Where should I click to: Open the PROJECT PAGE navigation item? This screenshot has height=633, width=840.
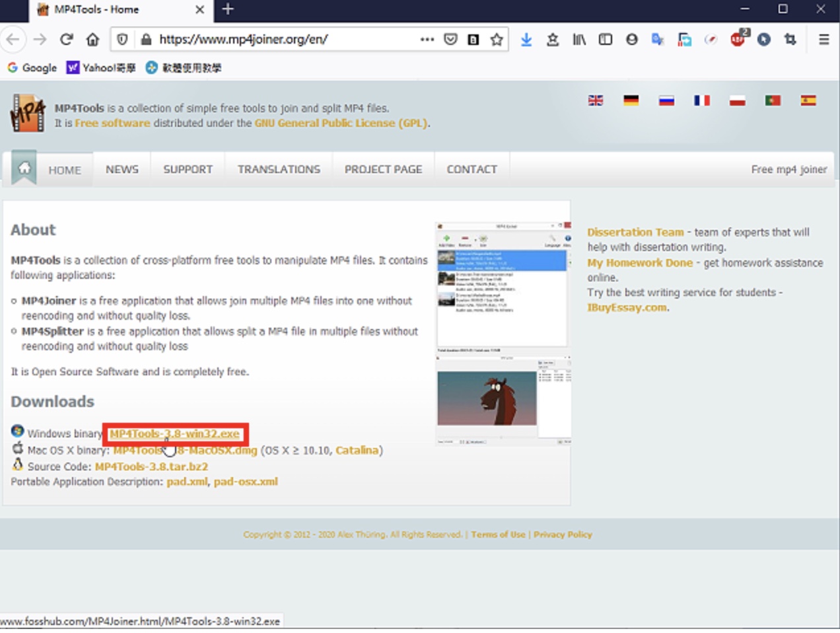click(383, 169)
